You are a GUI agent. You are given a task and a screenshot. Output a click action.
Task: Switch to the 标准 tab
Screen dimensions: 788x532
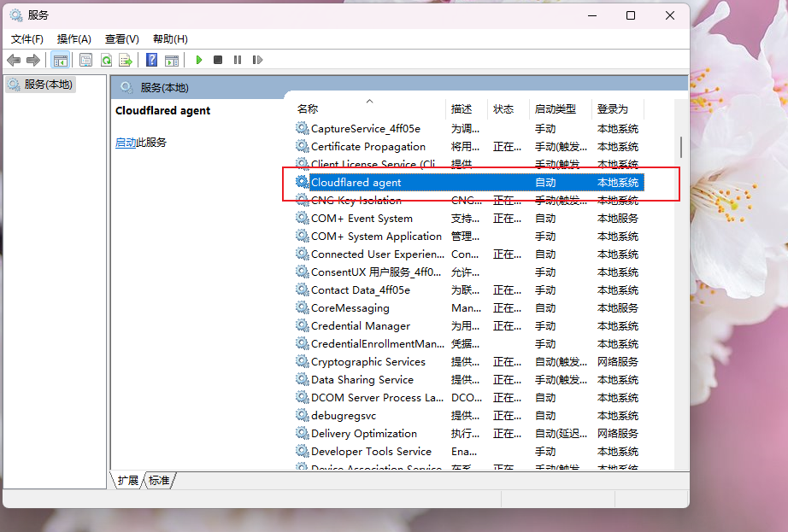point(159,480)
